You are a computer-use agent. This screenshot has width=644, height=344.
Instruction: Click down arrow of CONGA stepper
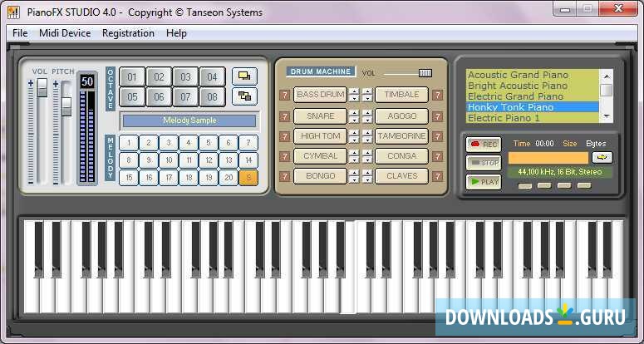367,160
